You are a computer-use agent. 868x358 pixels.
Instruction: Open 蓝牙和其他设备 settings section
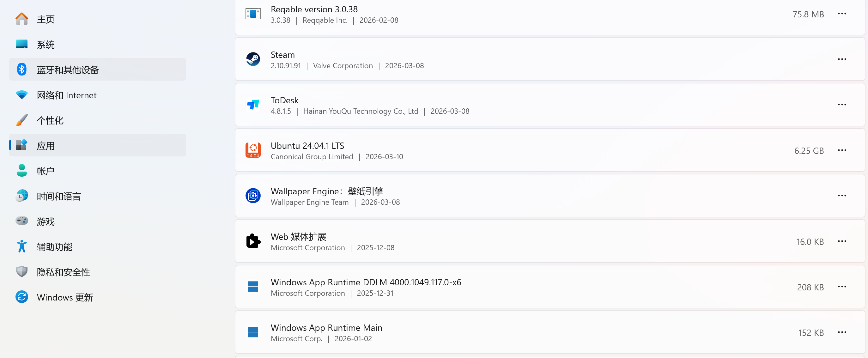pyautogui.click(x=67, y=70)
